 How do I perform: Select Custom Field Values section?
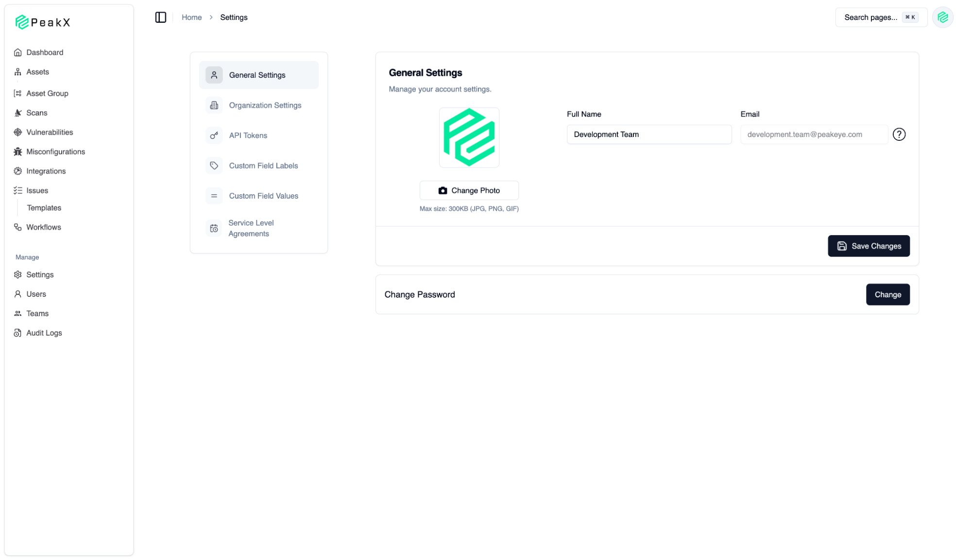(x=263, y=196)
